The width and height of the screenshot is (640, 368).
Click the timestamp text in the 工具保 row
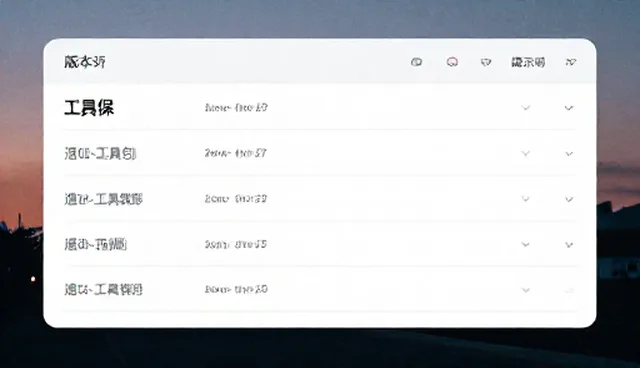pyautogui.click(x=236, y=108)
